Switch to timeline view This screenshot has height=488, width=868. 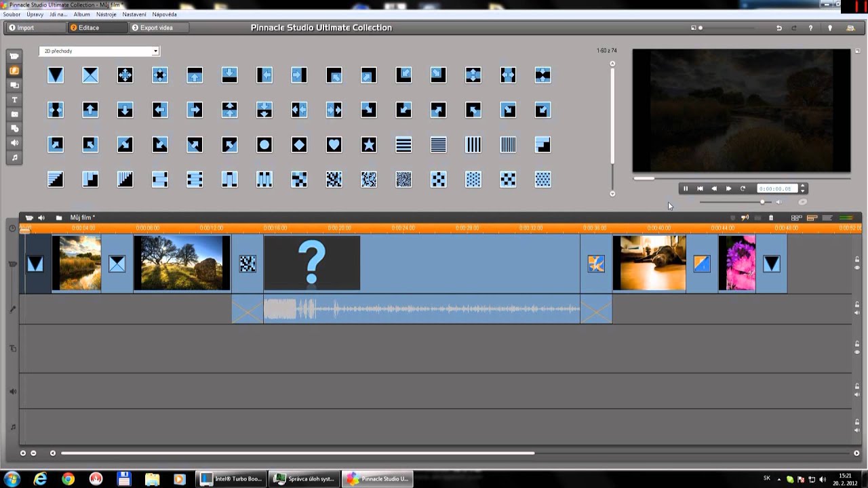click(x=812, y=218)
